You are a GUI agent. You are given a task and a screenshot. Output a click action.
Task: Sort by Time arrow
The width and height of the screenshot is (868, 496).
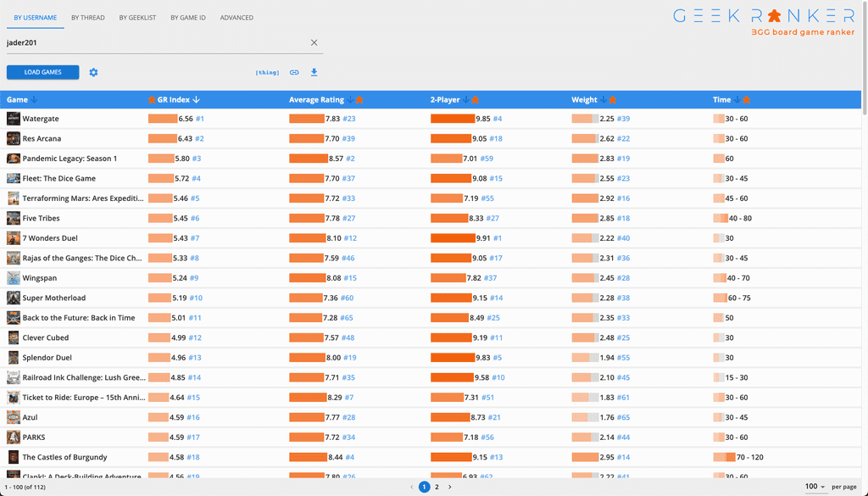[737, 100]
